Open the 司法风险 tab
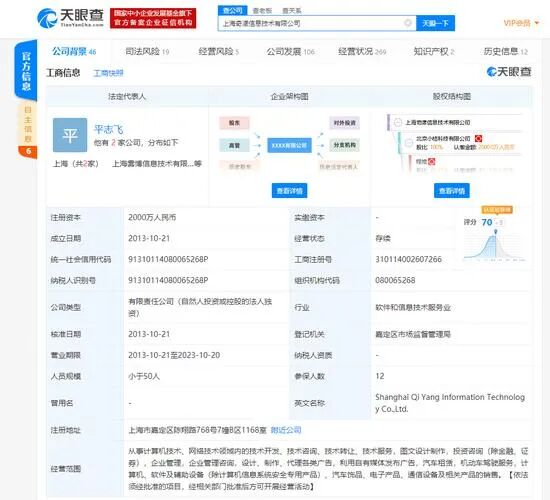This screenshot has height=500, width=550. pos(147,52)
